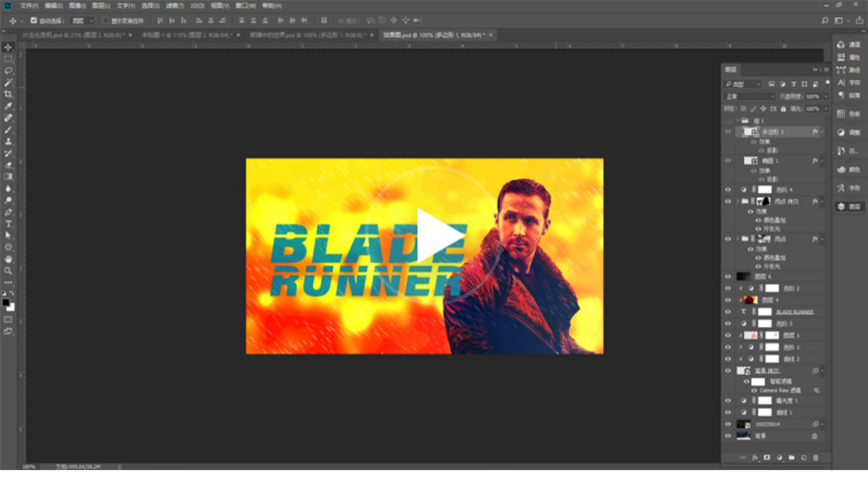
Task: Enable the 显示变换控件 (Show Transform Controls) checkbox
Action: (x=105, y=20)
